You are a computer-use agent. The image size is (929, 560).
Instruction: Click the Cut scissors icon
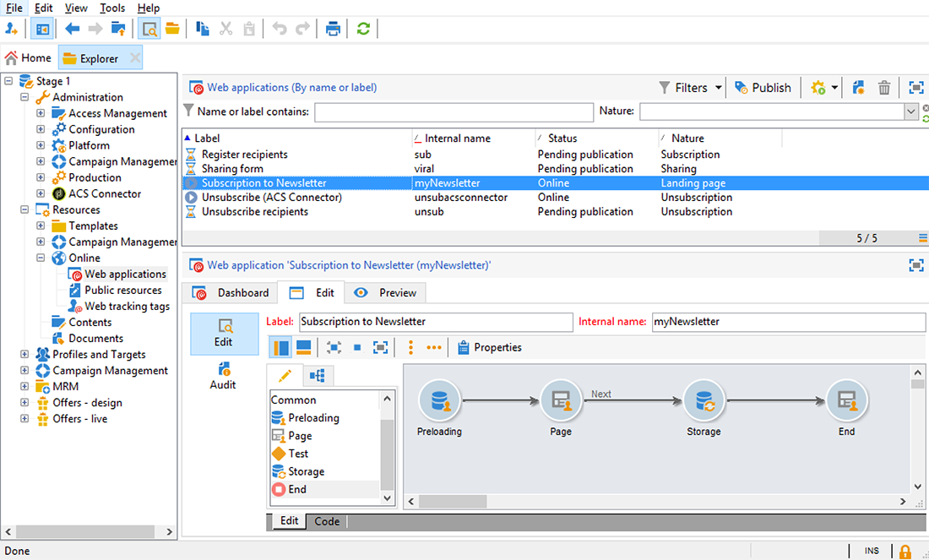click(225, 29)
